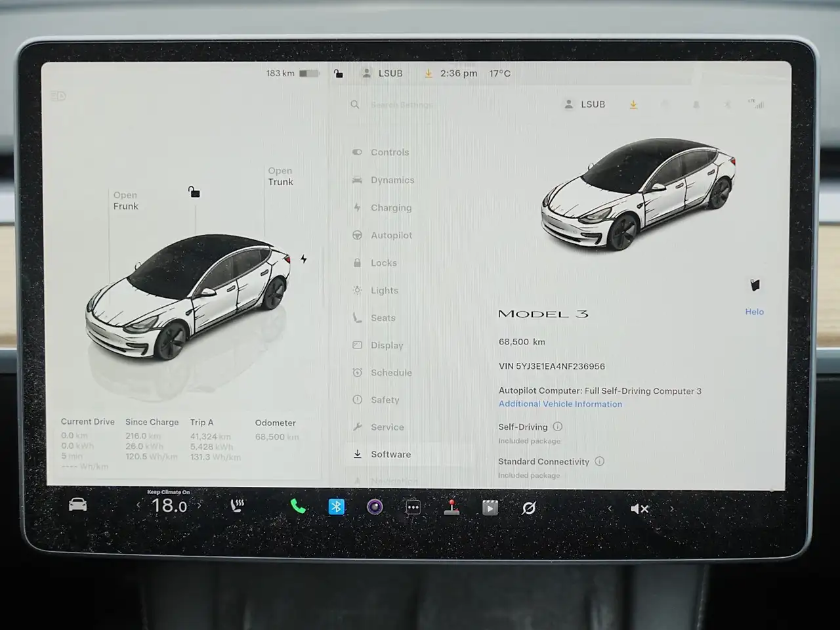Tap car image in Software panel

click(639, 194)
